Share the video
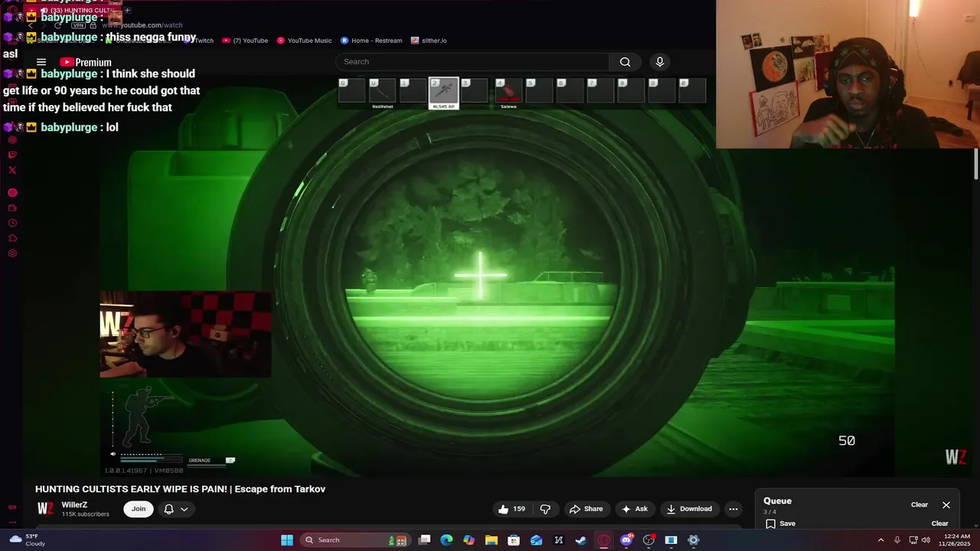 pyautogui.click(x=586, y=509)
